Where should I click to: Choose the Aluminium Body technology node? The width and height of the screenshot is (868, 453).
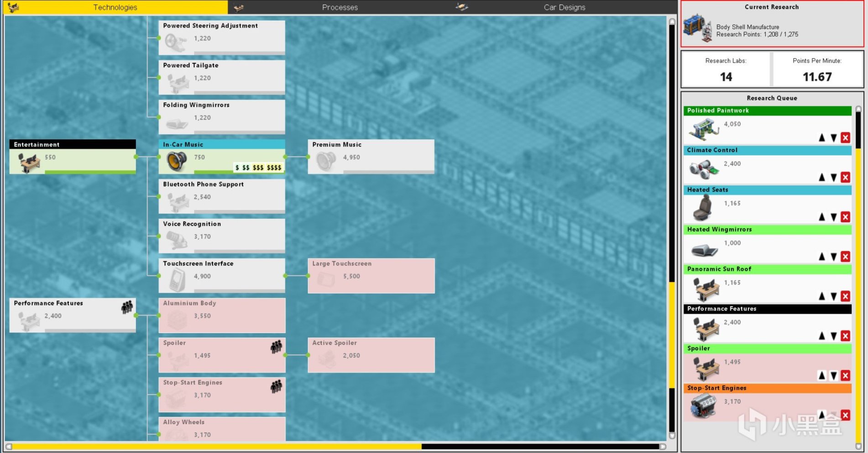(x=222, y=315)
